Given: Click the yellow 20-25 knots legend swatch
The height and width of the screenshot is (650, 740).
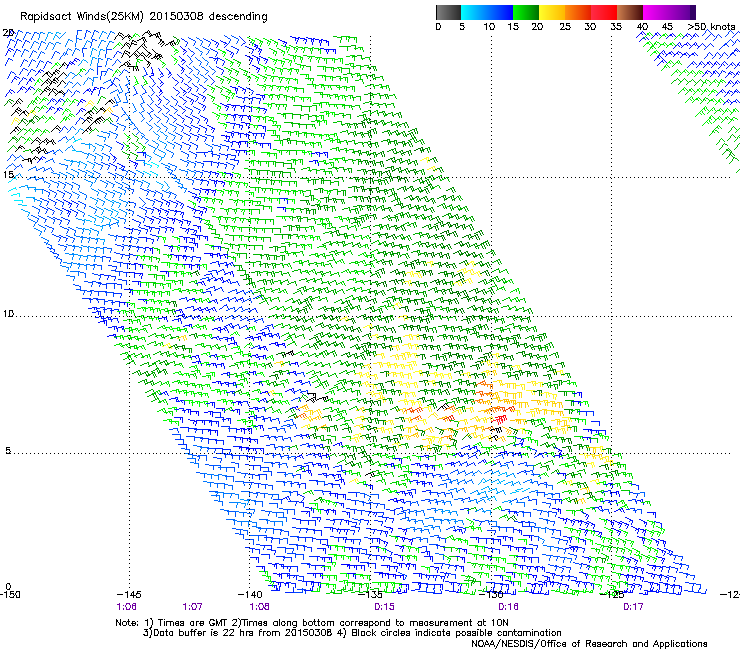Looking at the screenshot, I should pos(552,12).
